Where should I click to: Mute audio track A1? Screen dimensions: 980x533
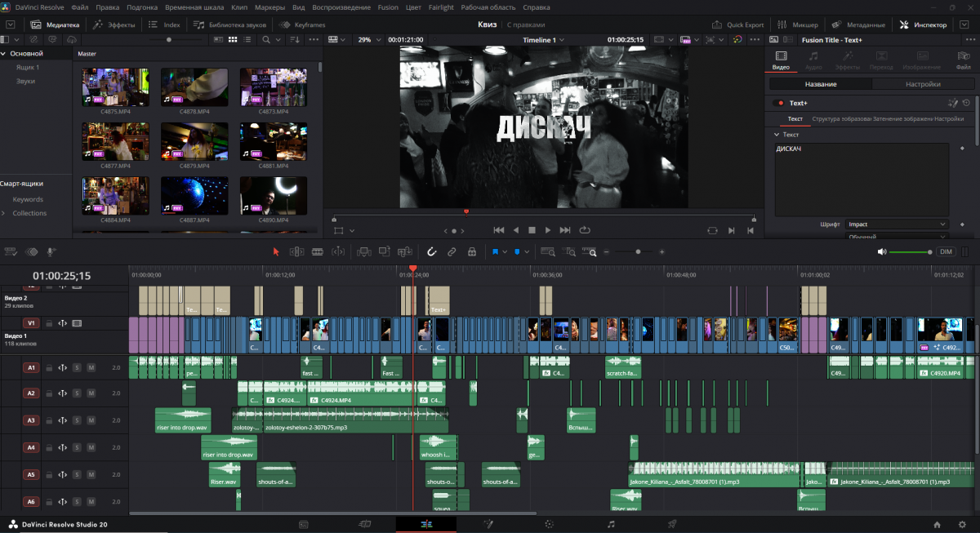pos(91,367)
